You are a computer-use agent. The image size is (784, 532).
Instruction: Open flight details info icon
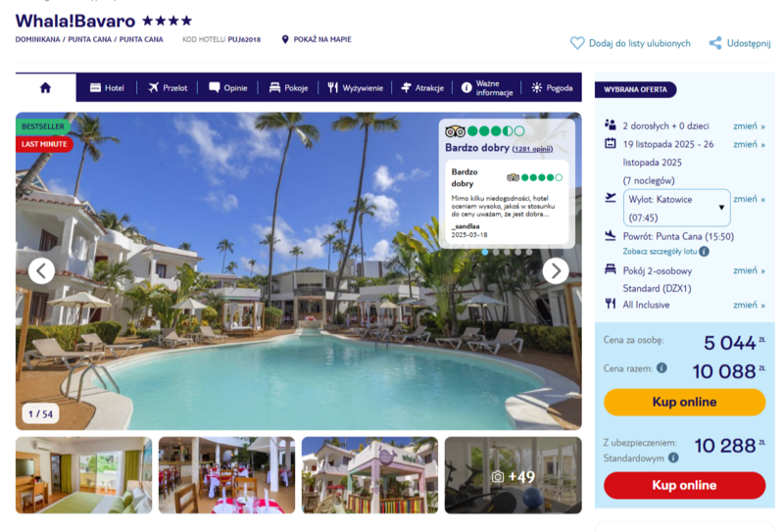[x=704, y=252]
